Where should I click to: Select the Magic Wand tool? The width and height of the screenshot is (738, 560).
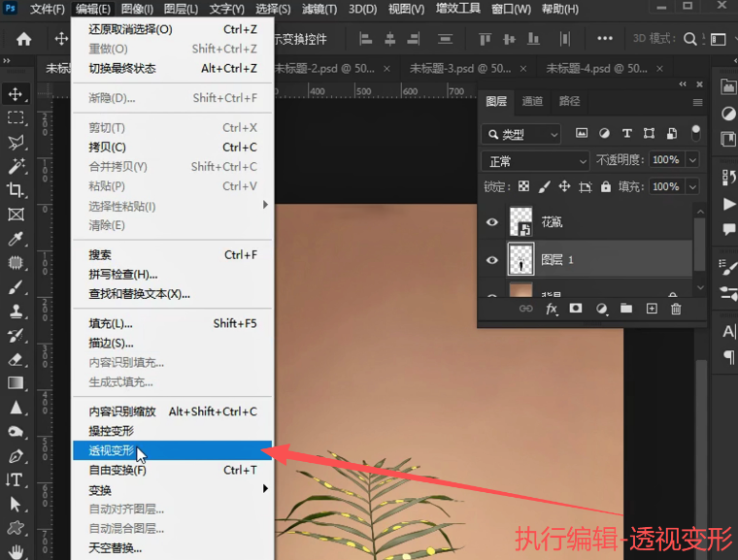pos(16,166)
